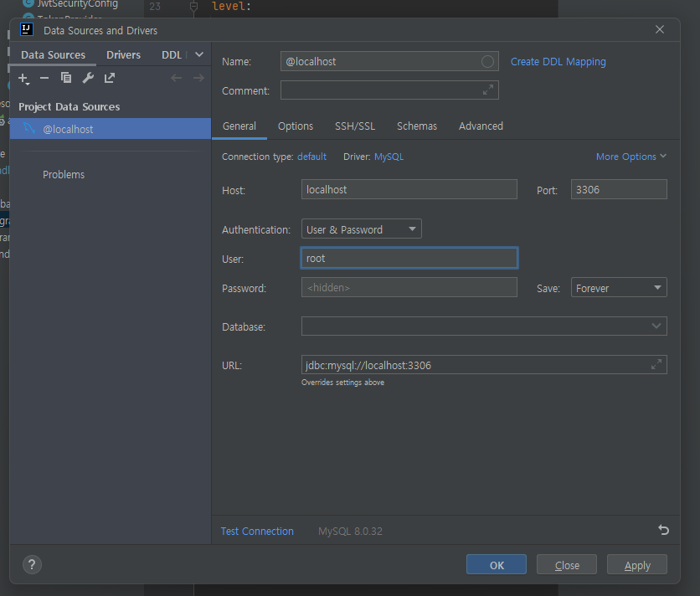Click the MySQL driver link

[x=389, y=157]
